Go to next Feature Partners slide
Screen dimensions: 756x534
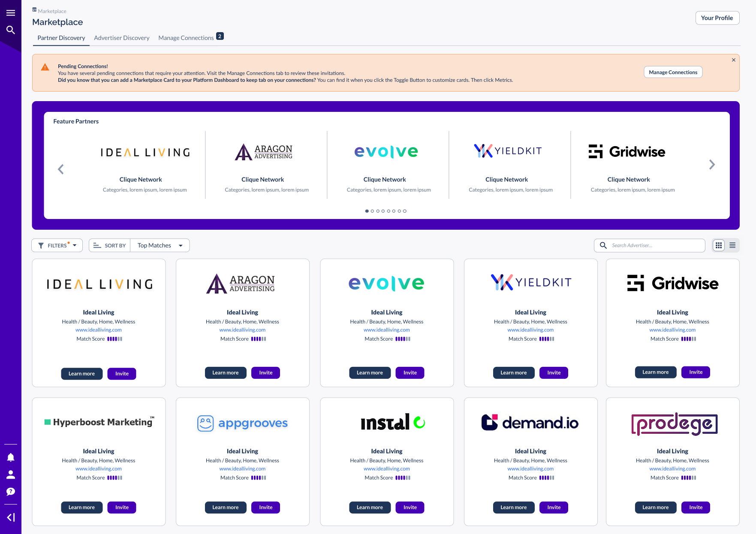(712, 165)
